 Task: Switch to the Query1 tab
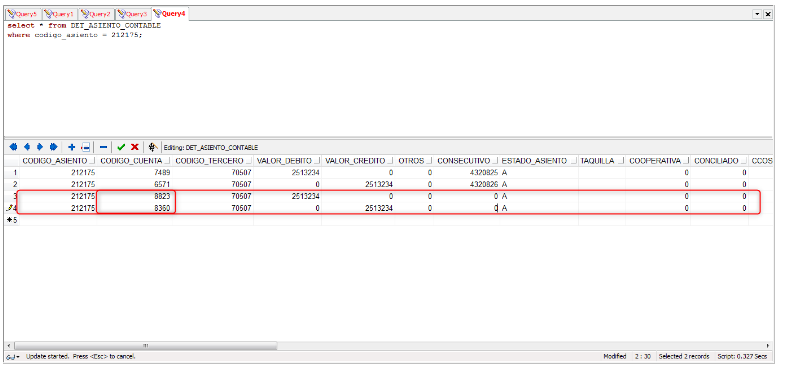pos(59,14)
